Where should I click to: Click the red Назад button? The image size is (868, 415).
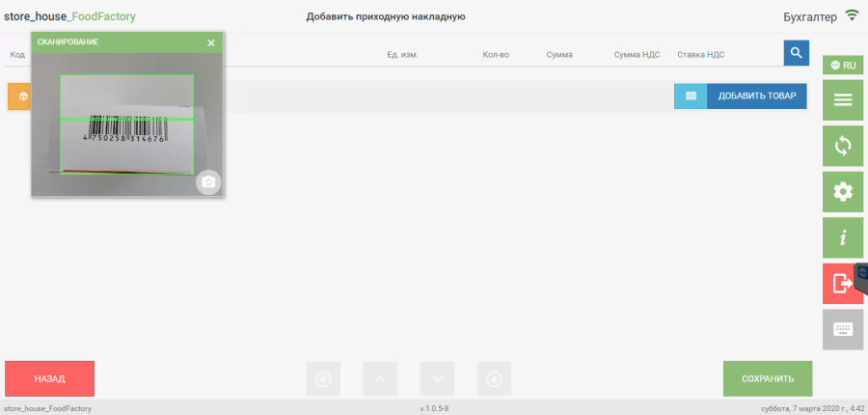click(x=50, y=379)
